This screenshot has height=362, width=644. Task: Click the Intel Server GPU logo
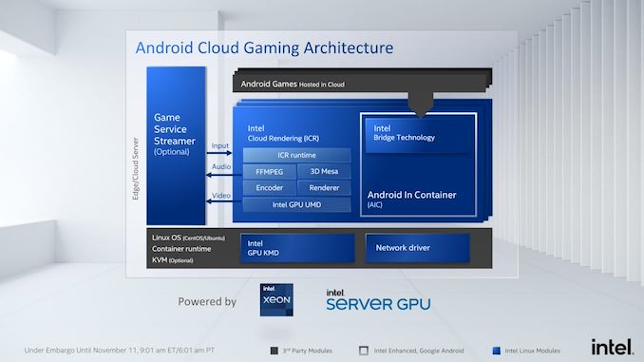(x=378, y=299)
